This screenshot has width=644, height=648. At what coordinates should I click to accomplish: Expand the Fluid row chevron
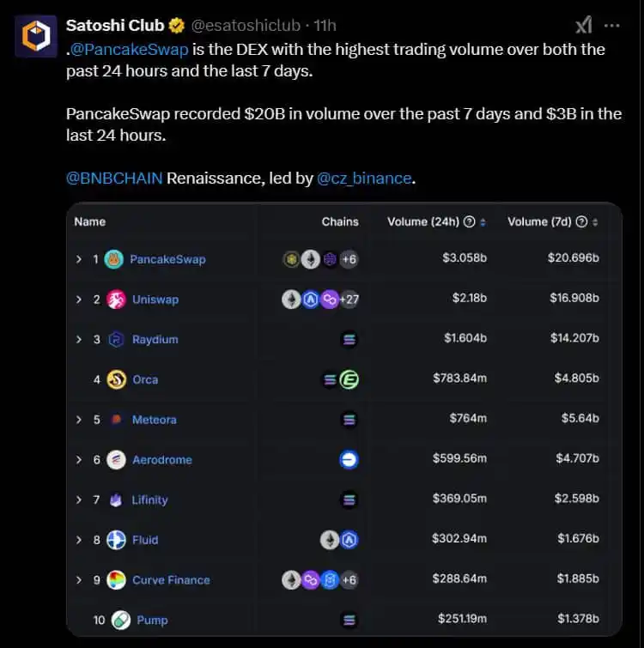[78, 540]
